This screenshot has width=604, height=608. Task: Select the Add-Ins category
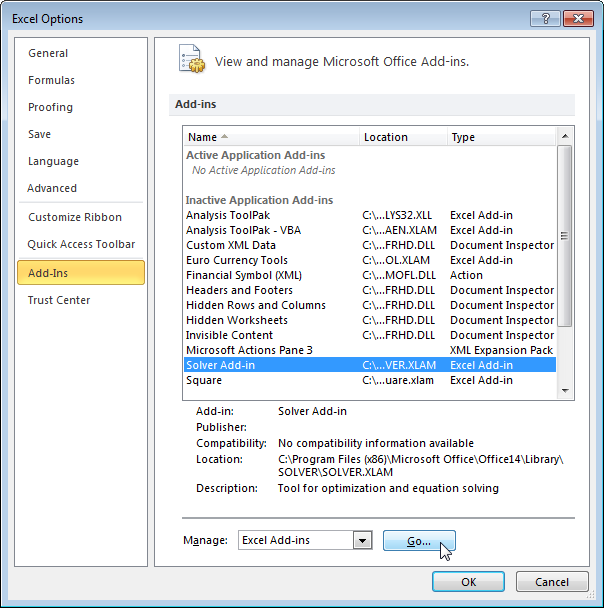tap(81, 273)
